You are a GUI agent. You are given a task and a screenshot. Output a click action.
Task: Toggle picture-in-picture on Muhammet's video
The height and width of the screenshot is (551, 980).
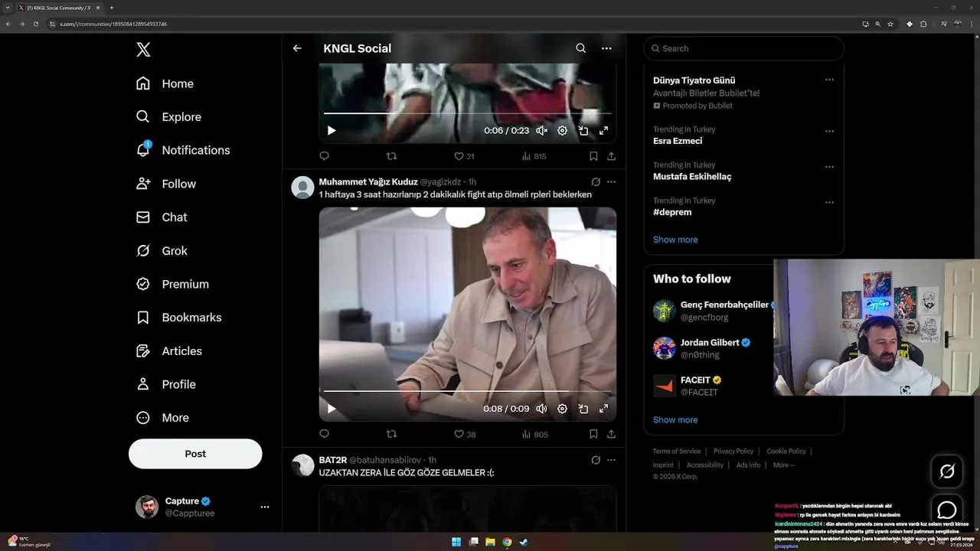pos(583,409)
